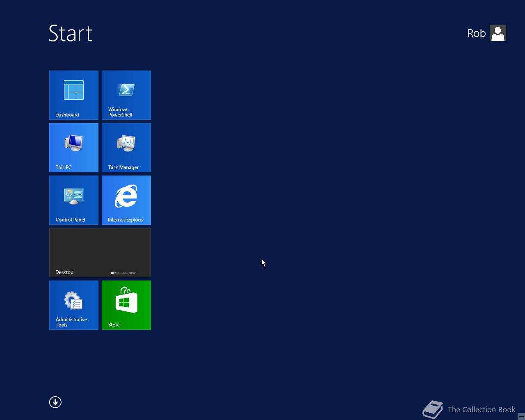Switch to the Desktop tile
The width and height of the screenshot is (525, 420).
point(100,253)
